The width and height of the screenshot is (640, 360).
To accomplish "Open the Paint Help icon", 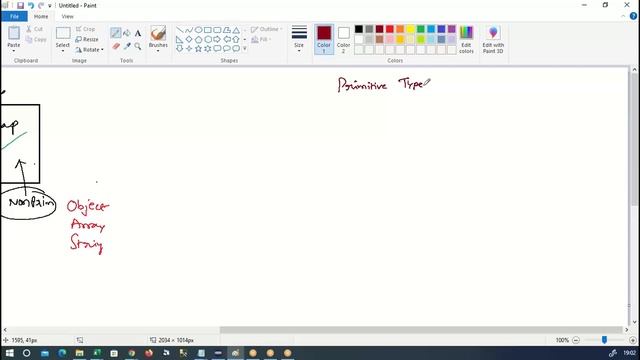I will click(x=633, y=16).
